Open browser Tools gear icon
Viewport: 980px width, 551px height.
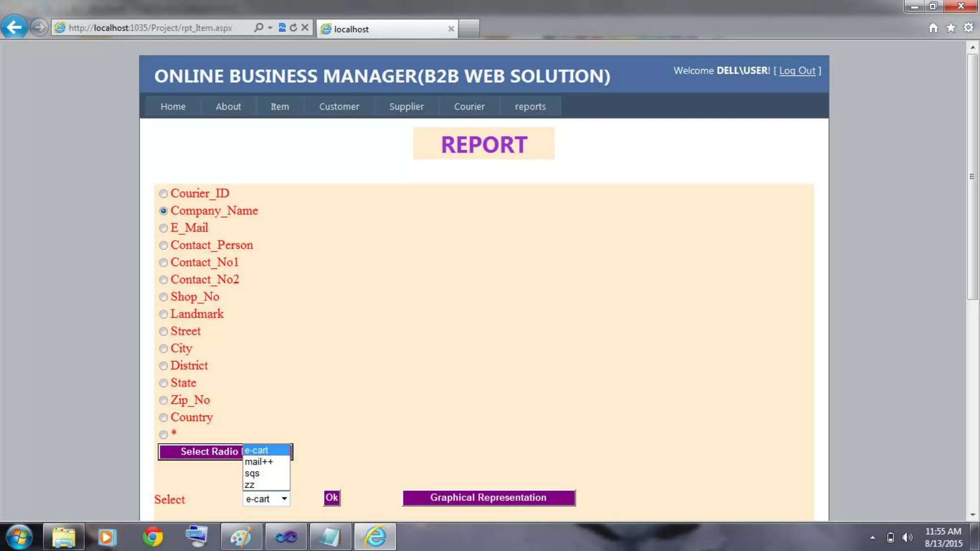coord(969,28)
